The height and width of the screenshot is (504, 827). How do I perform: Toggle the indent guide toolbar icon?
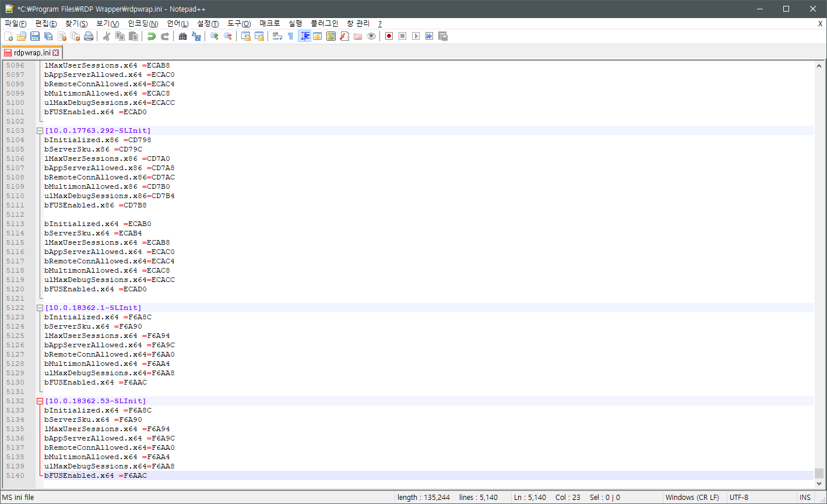[304, 36]
